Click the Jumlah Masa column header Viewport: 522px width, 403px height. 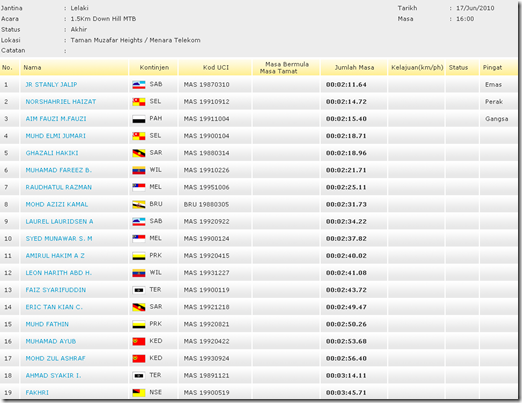pos(354,68)
